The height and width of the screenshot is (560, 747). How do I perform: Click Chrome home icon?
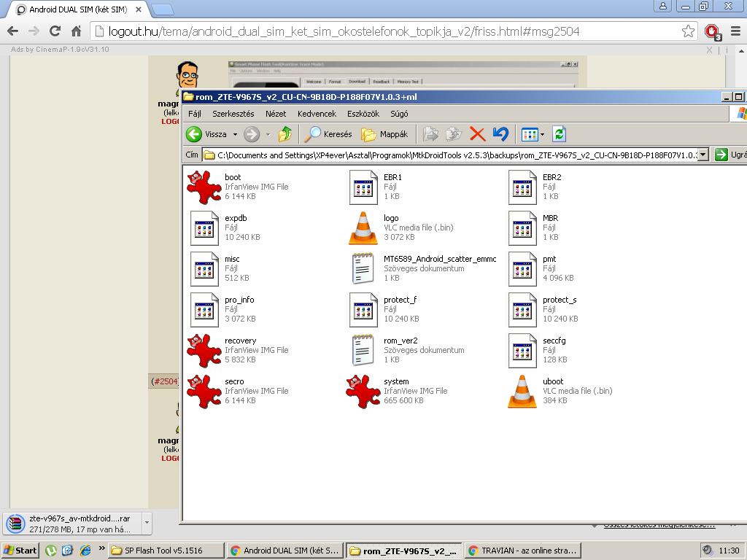coord(76,31)
